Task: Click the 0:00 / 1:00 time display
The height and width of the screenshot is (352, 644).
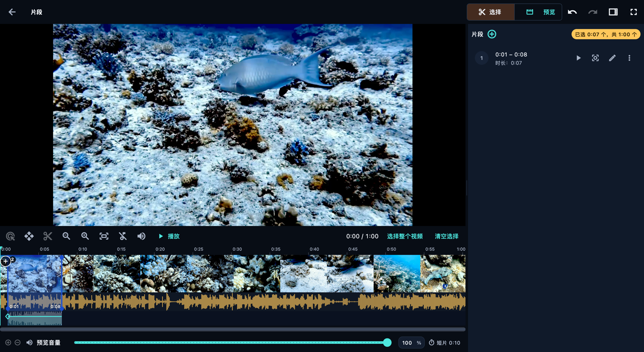Action: (x=362, y=236)
